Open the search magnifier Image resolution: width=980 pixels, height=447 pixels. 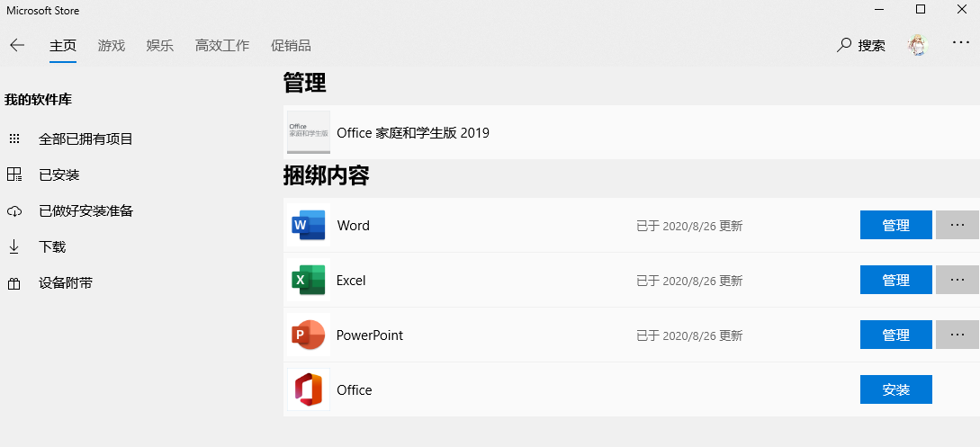[x=844, y=45]
